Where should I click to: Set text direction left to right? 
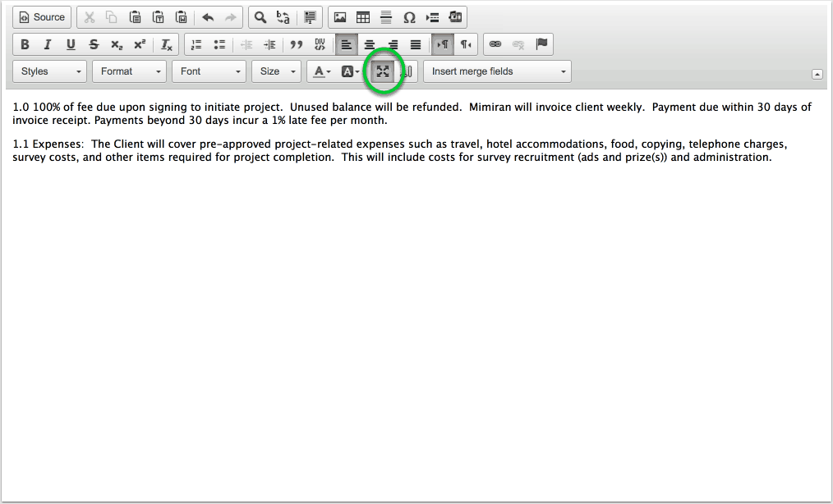(443, 44)
